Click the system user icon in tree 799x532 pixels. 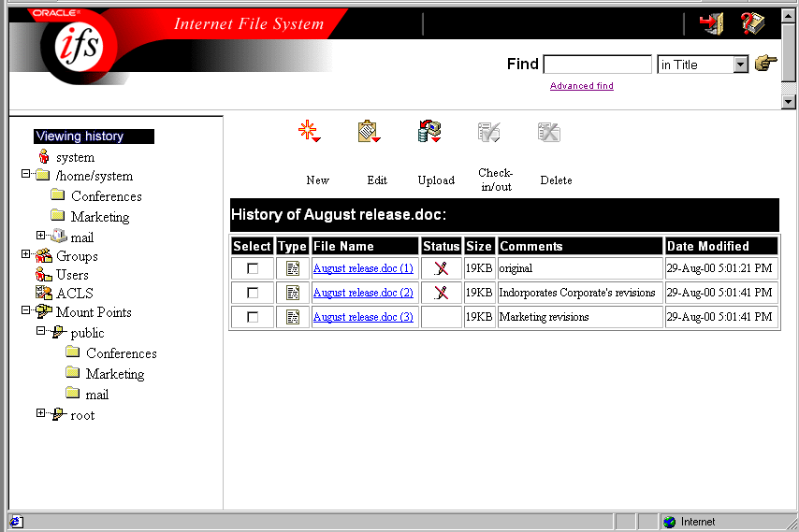tap(44, 156)
